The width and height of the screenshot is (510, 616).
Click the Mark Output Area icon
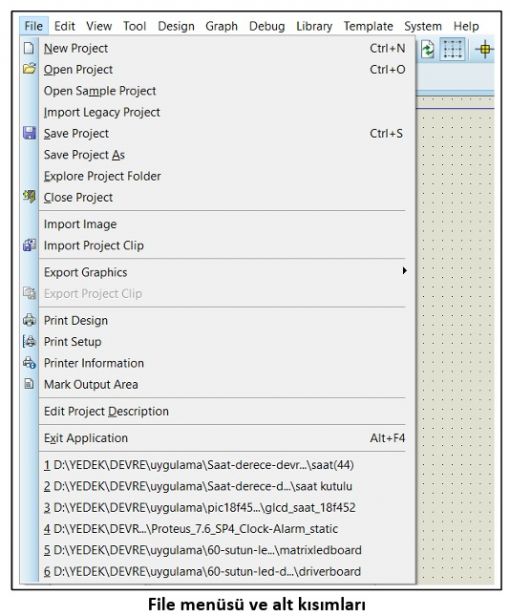[29, 384]
